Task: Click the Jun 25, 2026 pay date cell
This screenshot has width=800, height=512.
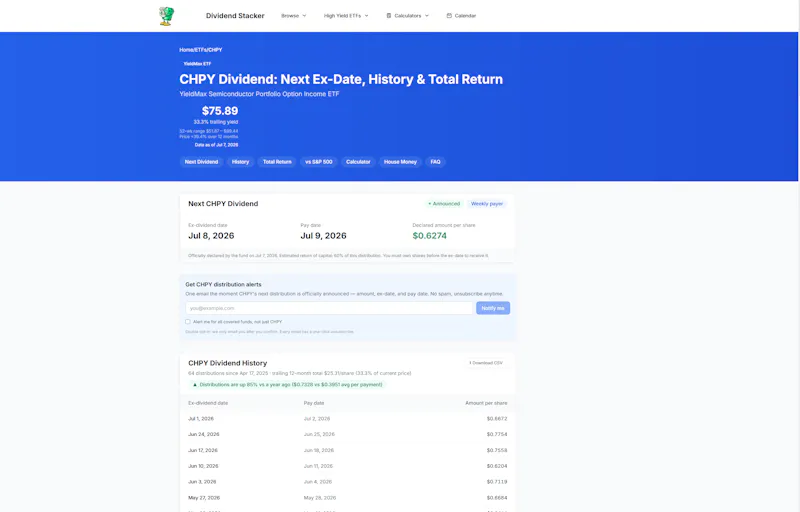Action: [319, 434]
